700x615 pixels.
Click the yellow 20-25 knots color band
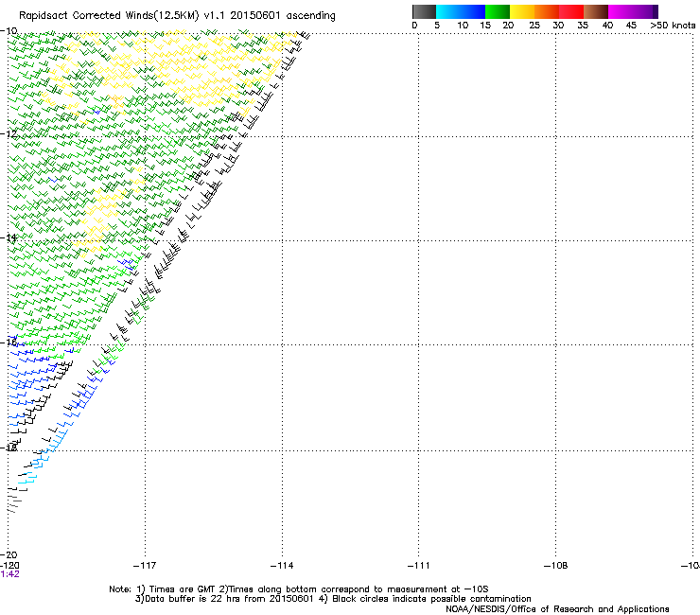(x=522, y=11)
